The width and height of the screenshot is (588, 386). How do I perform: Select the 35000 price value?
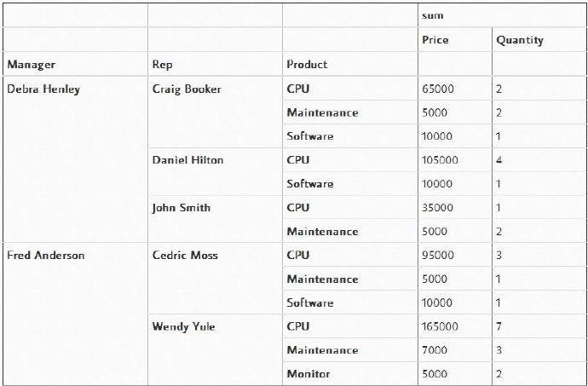(437, 207)
